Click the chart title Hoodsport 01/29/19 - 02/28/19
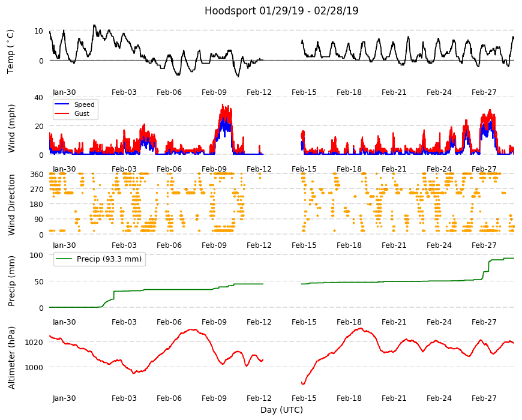 (x=281, y=11)
